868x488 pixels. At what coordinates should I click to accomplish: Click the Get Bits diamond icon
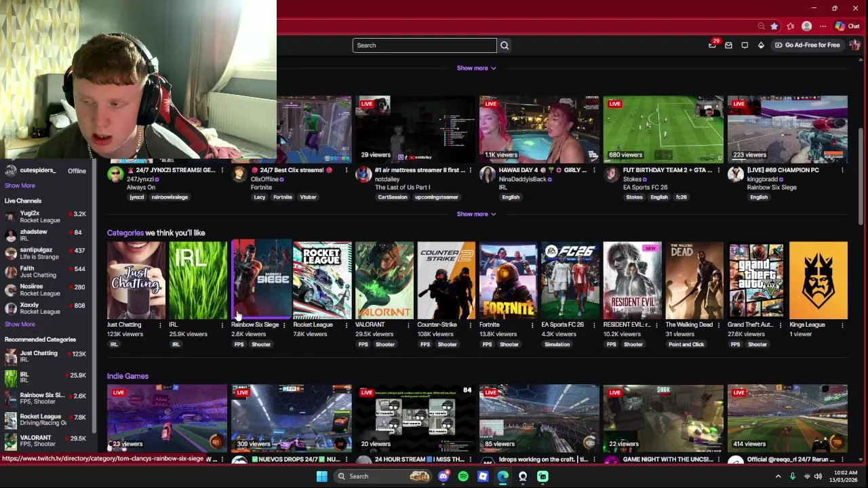tap(761, 45)
